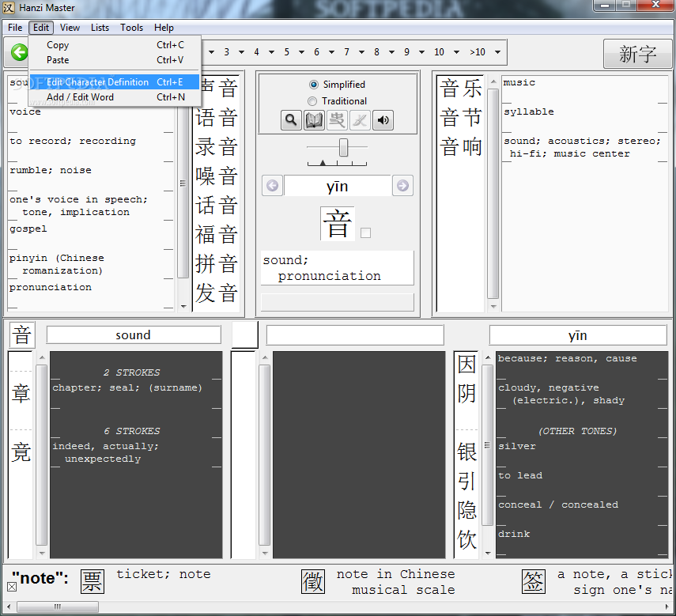Image resolution: width=676 pixels, height=616 pixels.
Task: Click the empty field below the definition
Action: pyautogui.click(x=337, y=302)
